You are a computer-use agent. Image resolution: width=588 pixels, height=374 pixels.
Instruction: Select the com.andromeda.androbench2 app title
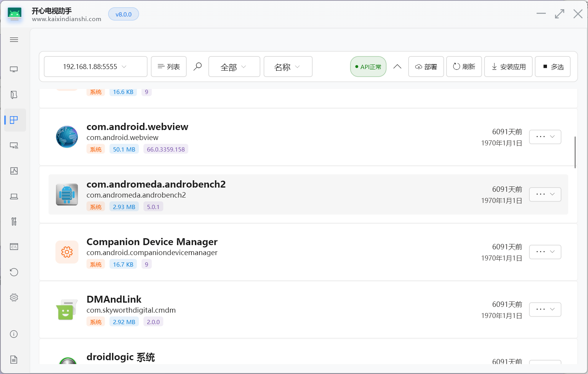156,184
